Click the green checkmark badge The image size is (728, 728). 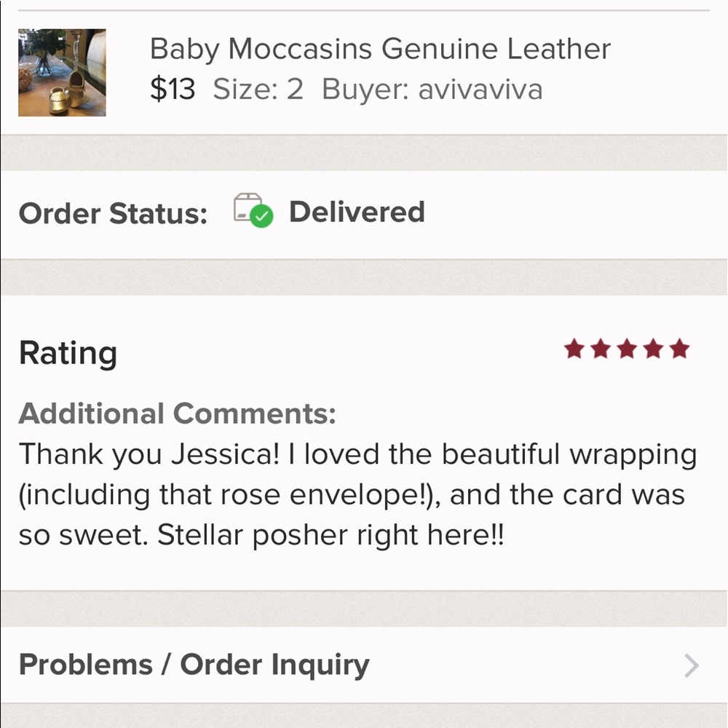click(x=262, y=216)
